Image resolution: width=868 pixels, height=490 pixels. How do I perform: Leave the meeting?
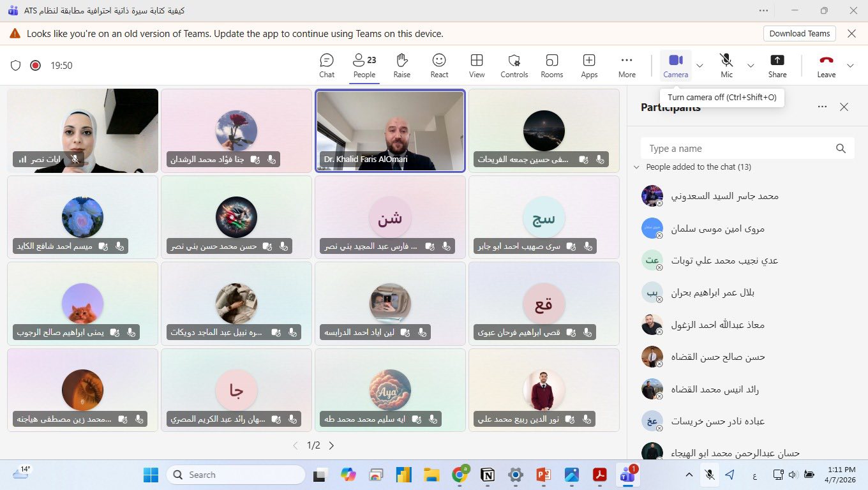(x=826, y=65)
